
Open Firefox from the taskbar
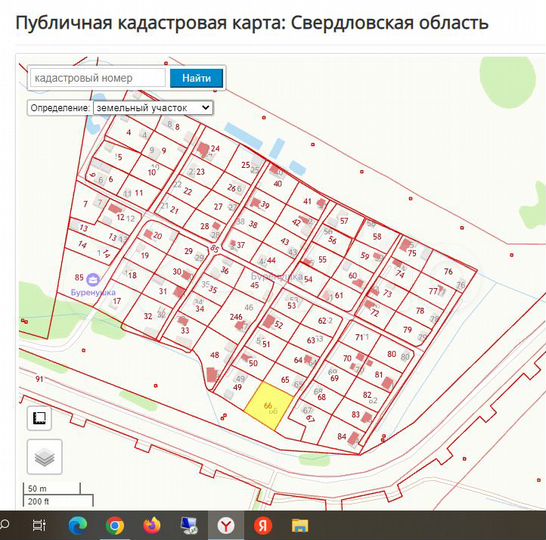[x=152, y=525]
